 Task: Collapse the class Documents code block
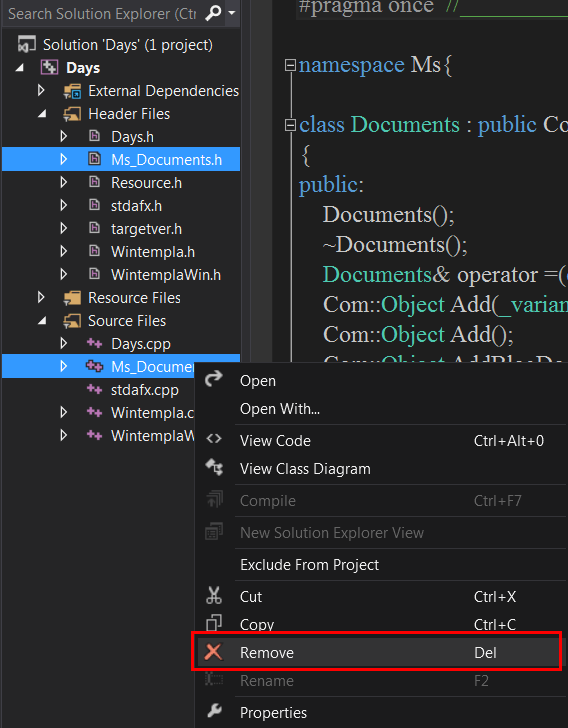pos(290,125)
